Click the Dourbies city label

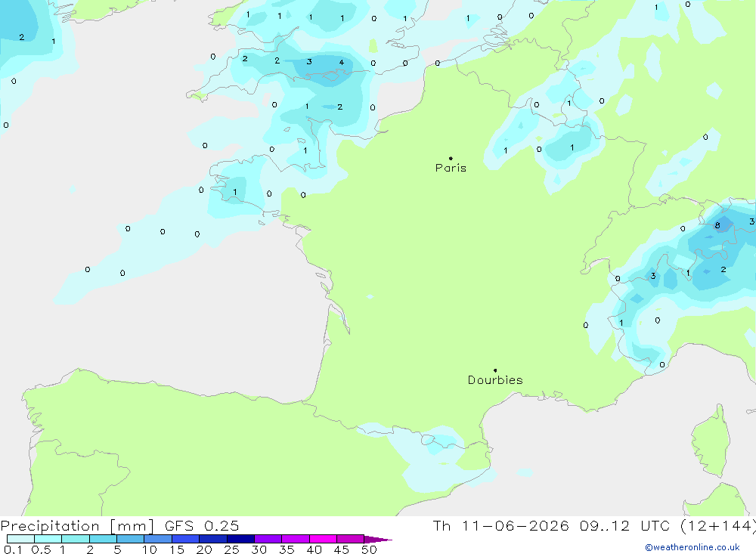(495, 380)
